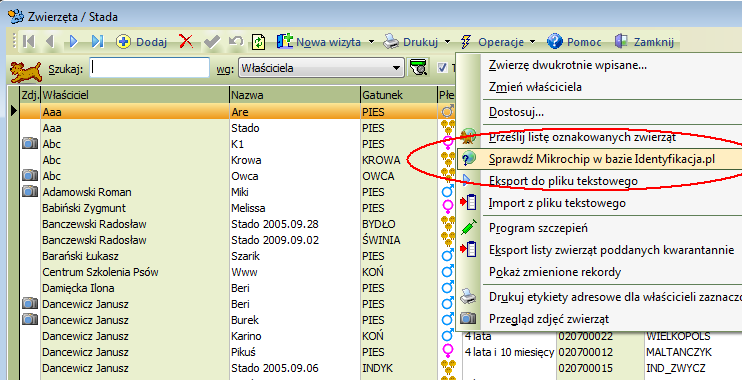Open Program szczepień menu item
Viewport: 742px width, 380px height.
pos(538,228)
